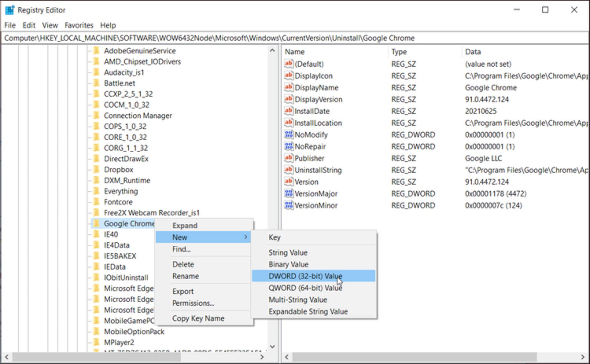Viewport: 590px width, 364px height.
Task: Click the Registry Editor app icon in title bar
Action: pyautogui.click(x=10, y=10)
